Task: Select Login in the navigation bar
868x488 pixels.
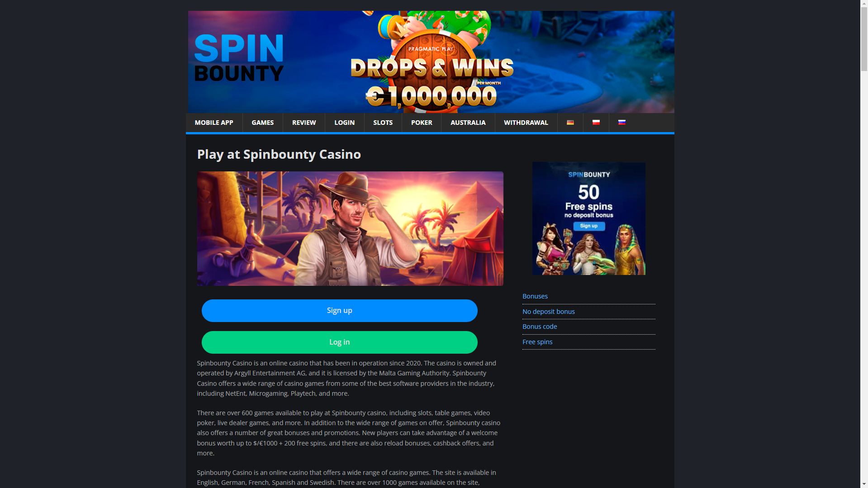Action: [x=345, y=123]
